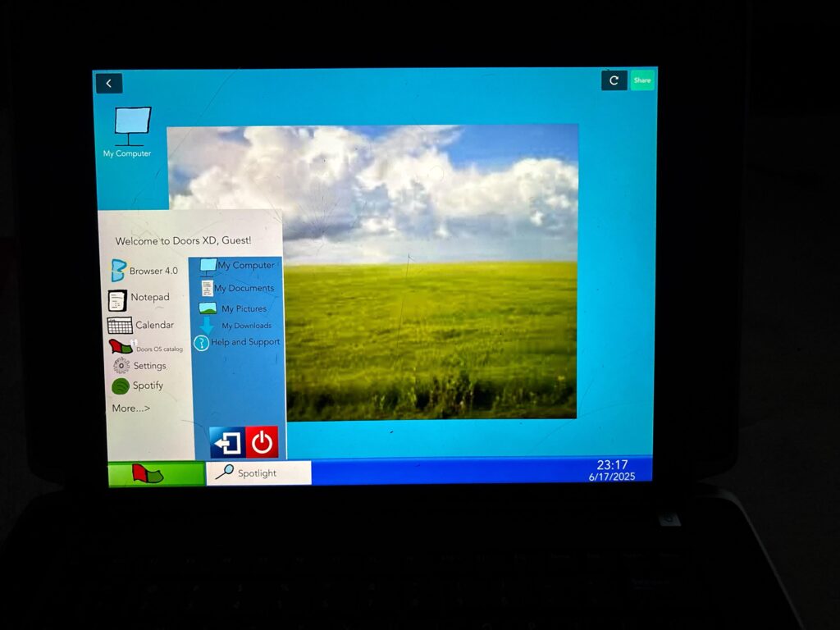Click the "Spotify" menu label

tap(148, 386)
